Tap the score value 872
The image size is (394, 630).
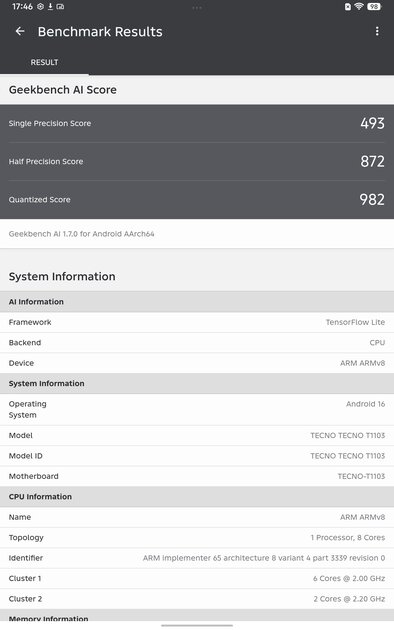click(372, 162)
